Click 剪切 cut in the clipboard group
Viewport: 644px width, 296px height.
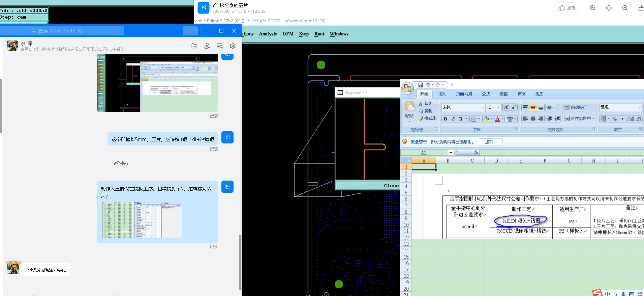[426, 103]
